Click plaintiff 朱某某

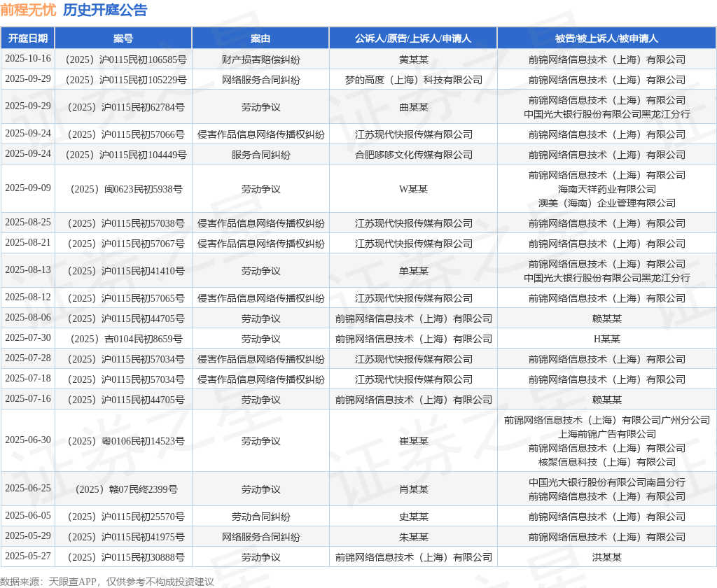coord(413,537)
